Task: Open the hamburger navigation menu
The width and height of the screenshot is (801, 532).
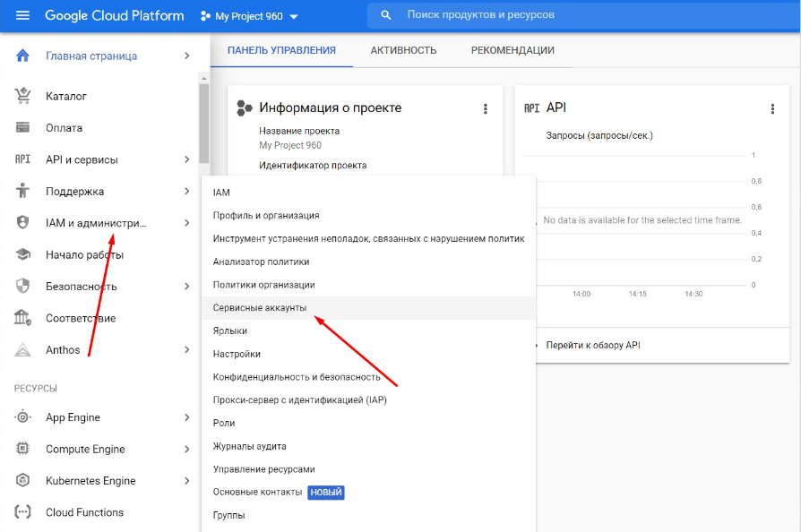Action: click(x=22, y=15)
